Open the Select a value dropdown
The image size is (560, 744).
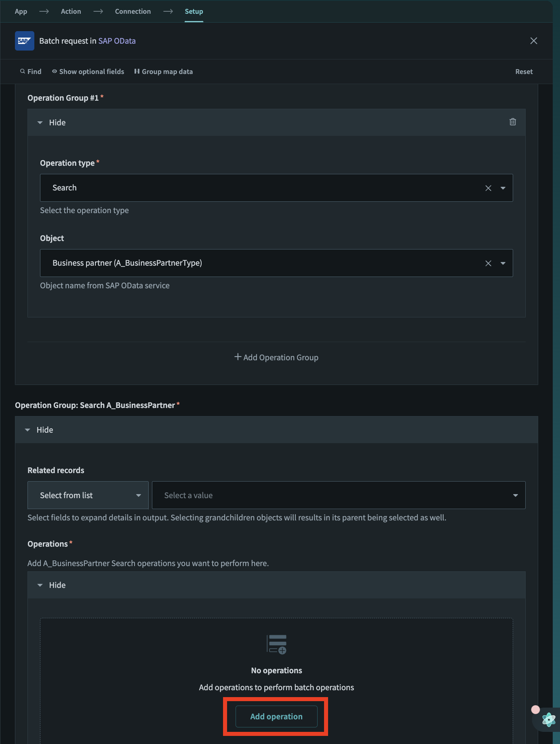pos(339,495)
